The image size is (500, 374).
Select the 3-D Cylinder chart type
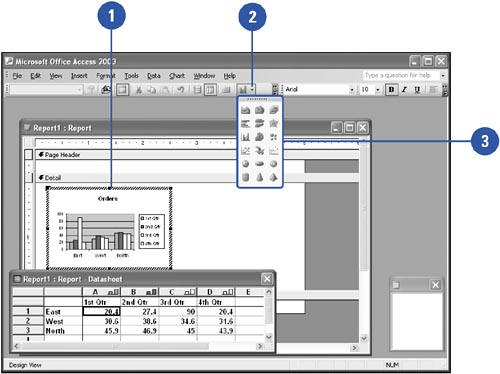coord(246,177)
